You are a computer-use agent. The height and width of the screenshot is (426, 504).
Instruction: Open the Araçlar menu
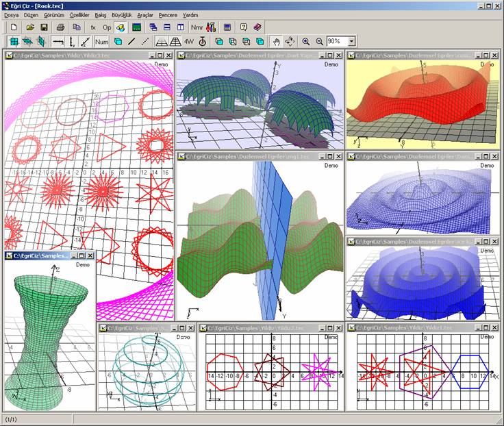coord(145,15)
